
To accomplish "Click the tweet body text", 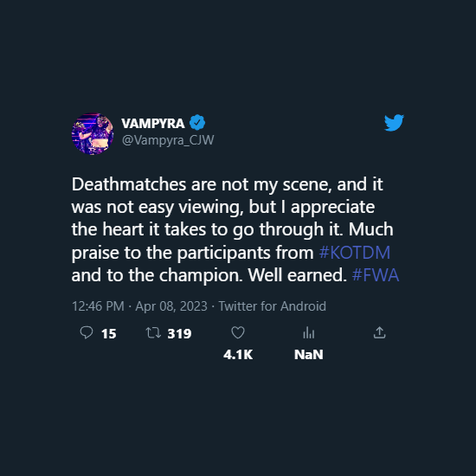I will 235,230.
